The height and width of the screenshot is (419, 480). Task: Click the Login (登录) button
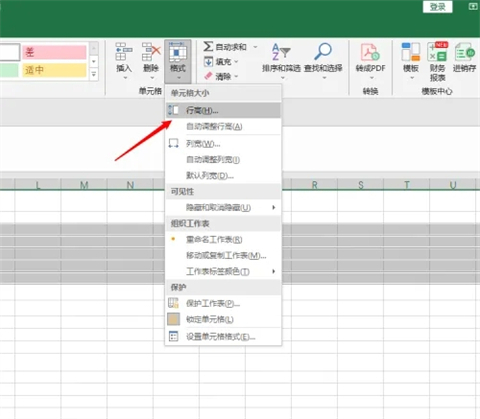[437, 7]
